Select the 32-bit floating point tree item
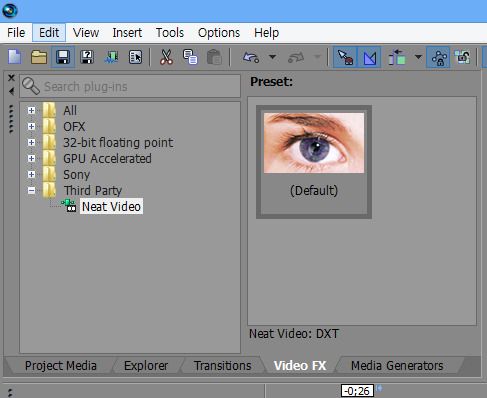 tap(118, 143)
